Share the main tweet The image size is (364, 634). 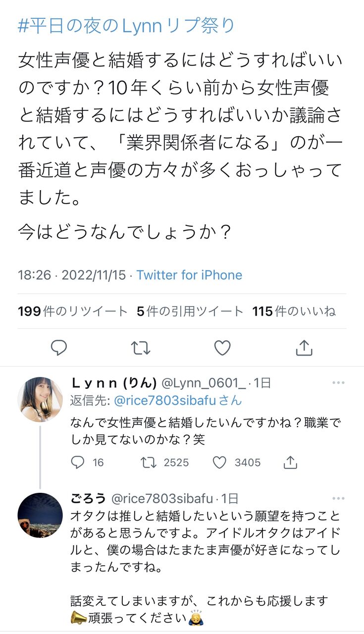click(x=304, y=348)
